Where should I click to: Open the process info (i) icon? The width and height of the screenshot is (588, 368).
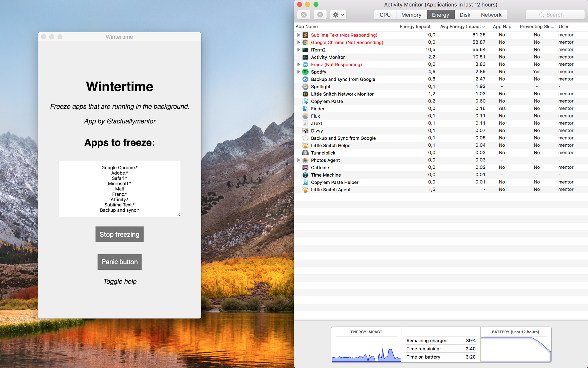coord(320,15)
